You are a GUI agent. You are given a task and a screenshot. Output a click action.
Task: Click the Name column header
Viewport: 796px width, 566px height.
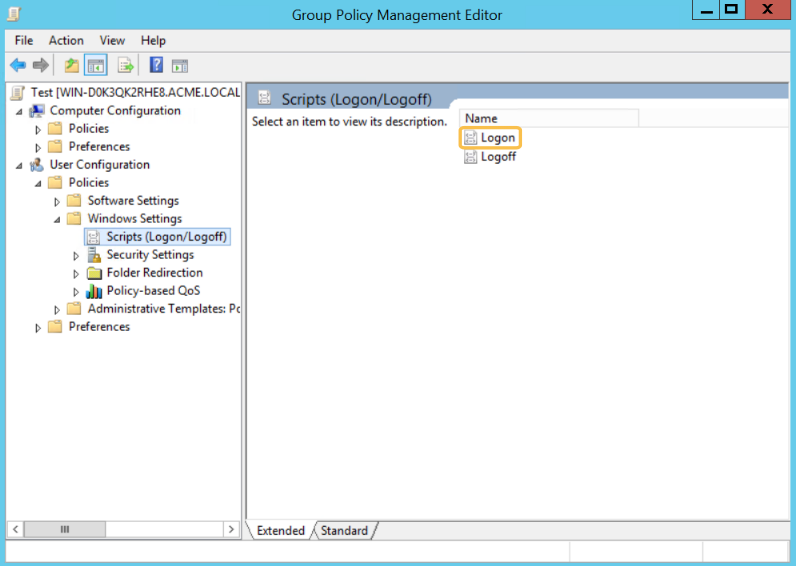547,118
